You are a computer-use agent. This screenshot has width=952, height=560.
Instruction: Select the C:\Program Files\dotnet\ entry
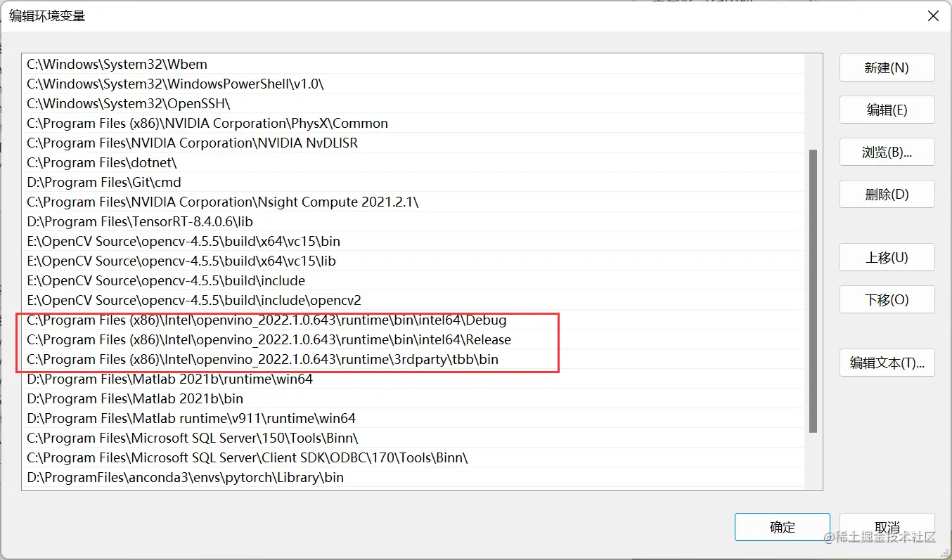point(413,162)
